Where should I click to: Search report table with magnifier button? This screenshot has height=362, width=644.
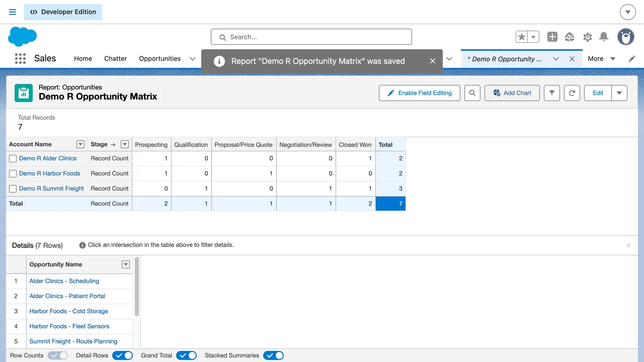click(x=472, y=93)
